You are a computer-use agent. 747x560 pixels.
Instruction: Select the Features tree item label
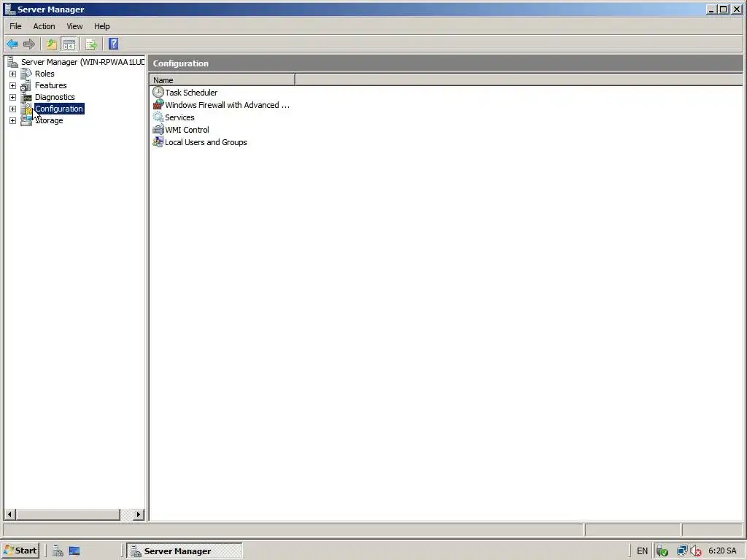coord(50,85)
